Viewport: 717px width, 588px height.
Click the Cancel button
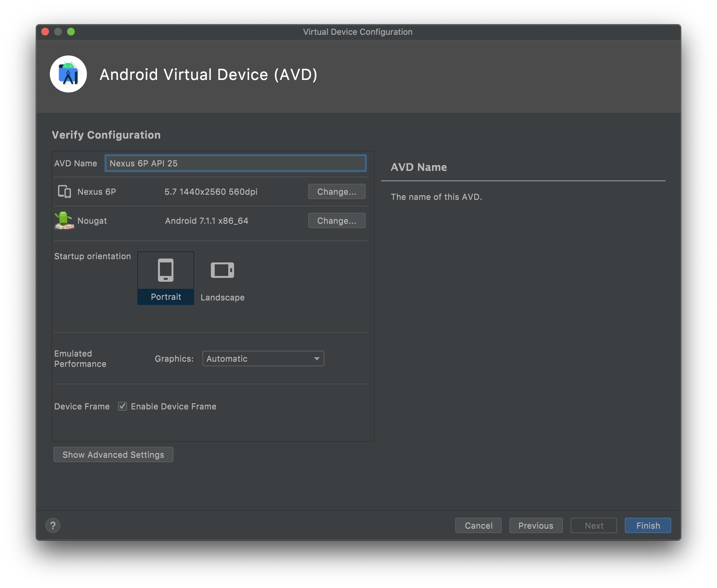click(x=478, y=526)
